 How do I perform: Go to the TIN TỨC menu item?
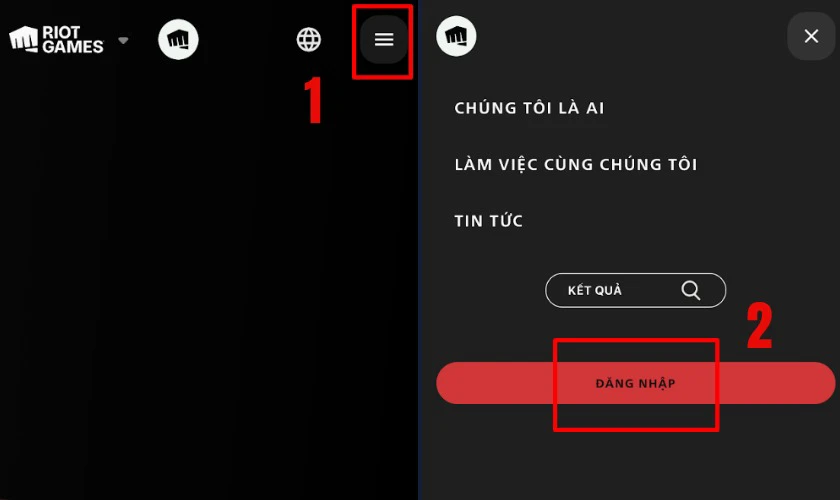(x=489, y=220)
